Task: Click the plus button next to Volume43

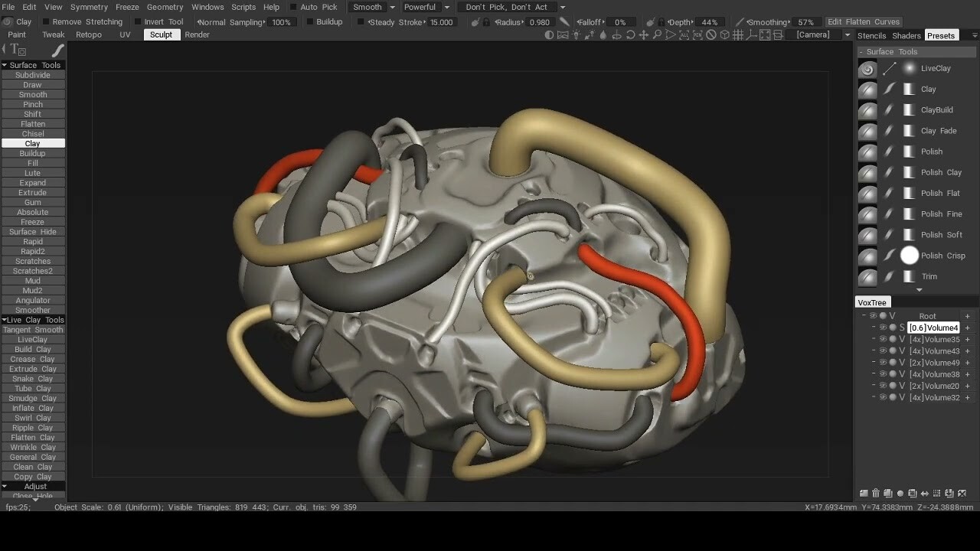Action: [967, 351]
